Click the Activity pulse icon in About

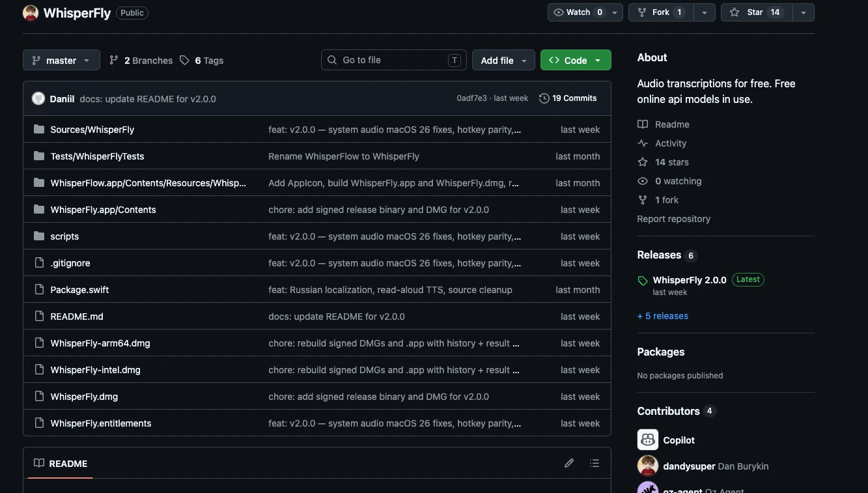643,143
